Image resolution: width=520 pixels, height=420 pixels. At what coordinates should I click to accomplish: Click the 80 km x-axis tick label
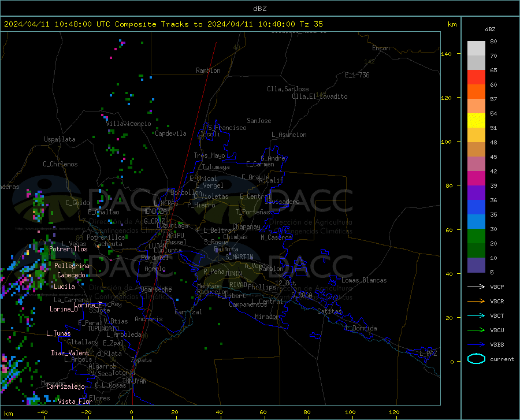[307, 412]
